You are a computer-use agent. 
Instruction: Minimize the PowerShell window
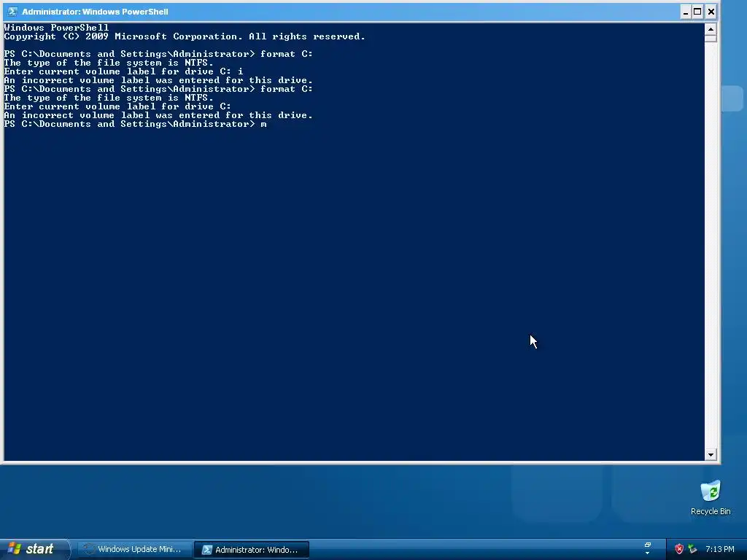click(686, 12)
